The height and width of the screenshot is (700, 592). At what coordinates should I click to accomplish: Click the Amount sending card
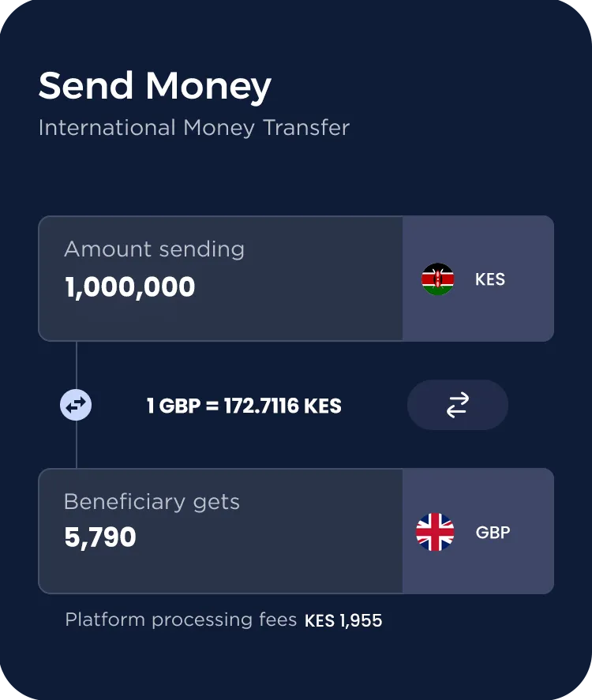click(x=296, y=279)
